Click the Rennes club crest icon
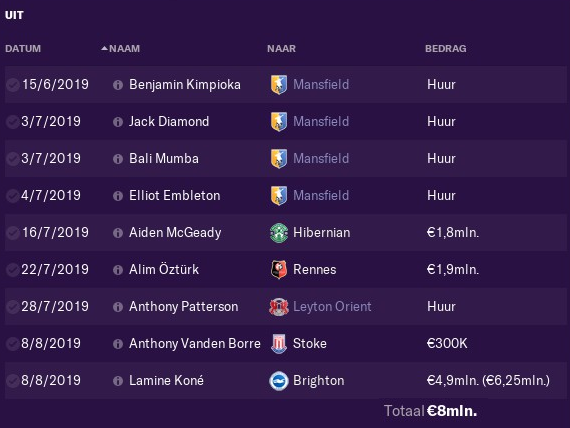The height and width of the screenshot is (428, 570). click(x=279, y=269)
